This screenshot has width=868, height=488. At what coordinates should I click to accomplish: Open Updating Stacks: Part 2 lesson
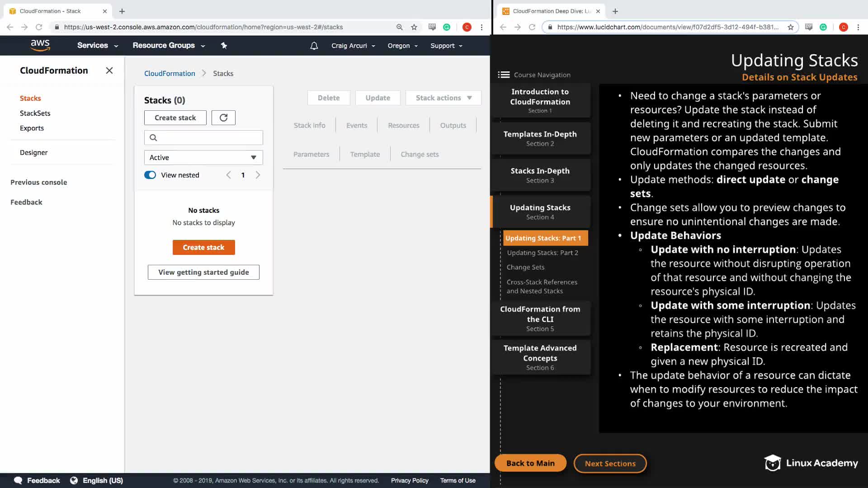[542, 253]
